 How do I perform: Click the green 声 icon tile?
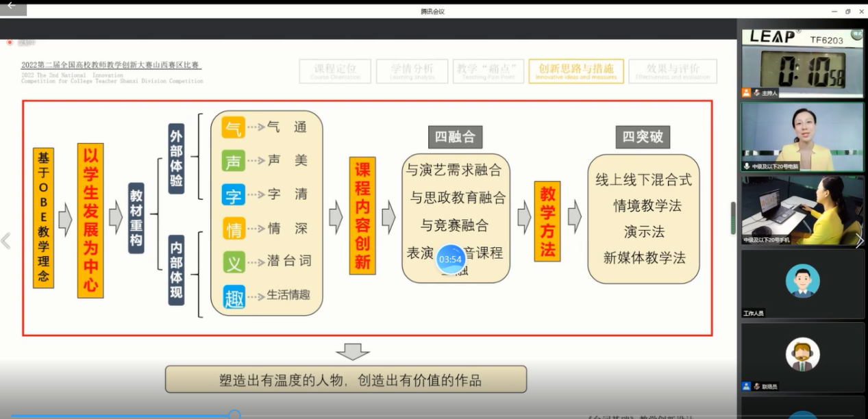coord(234,160)
